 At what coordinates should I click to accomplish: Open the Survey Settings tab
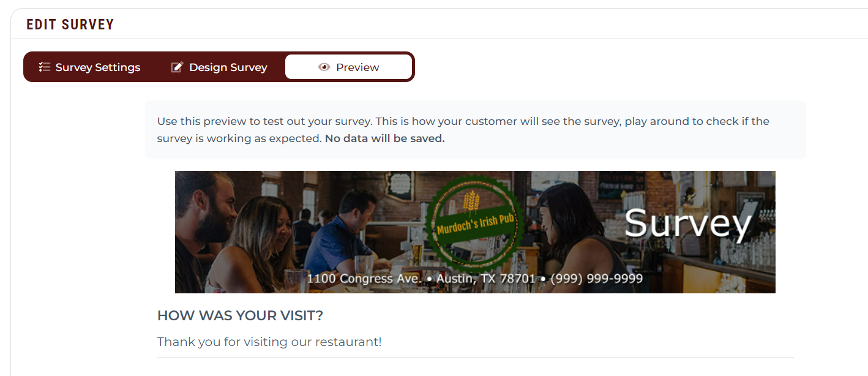(89, 67)
